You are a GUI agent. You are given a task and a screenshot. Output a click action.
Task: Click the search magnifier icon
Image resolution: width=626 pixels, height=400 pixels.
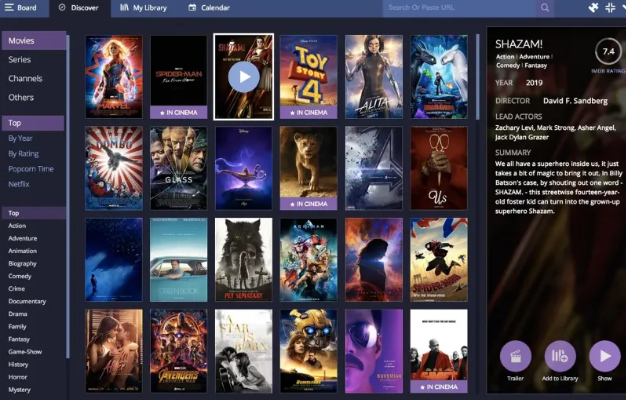click(x=545, y=8)
